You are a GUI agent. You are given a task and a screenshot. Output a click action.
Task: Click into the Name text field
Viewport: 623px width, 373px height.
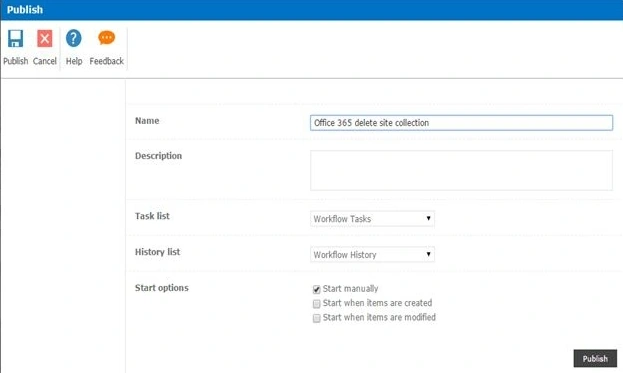pyautogui.click(x=461, y=123)
